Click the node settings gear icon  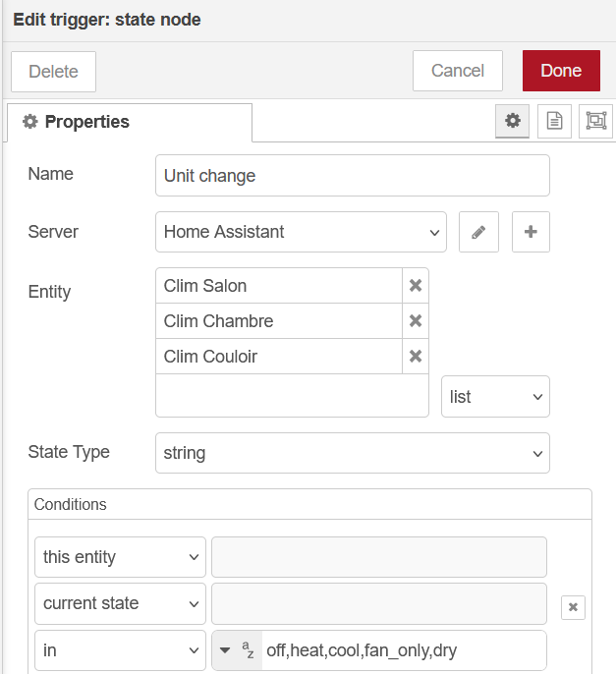click(x=512, y=121)
